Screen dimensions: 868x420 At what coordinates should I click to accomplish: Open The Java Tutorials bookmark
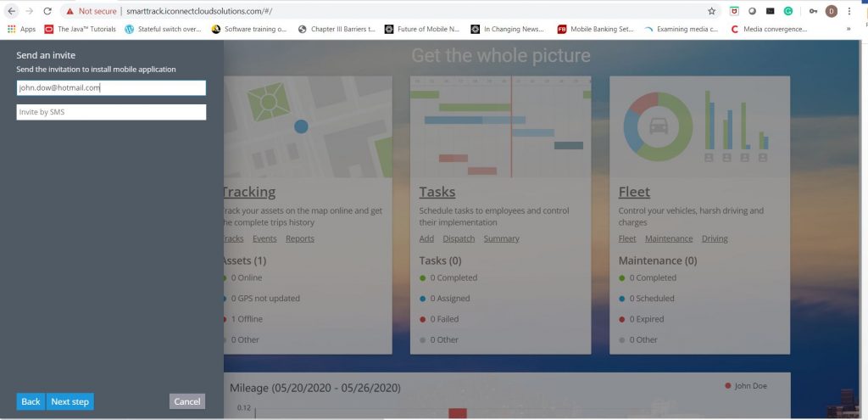[80, 29]
